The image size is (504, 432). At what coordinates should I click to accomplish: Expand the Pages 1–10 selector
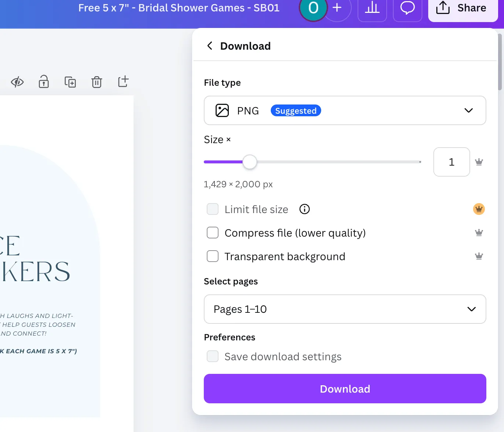point(345,309)
